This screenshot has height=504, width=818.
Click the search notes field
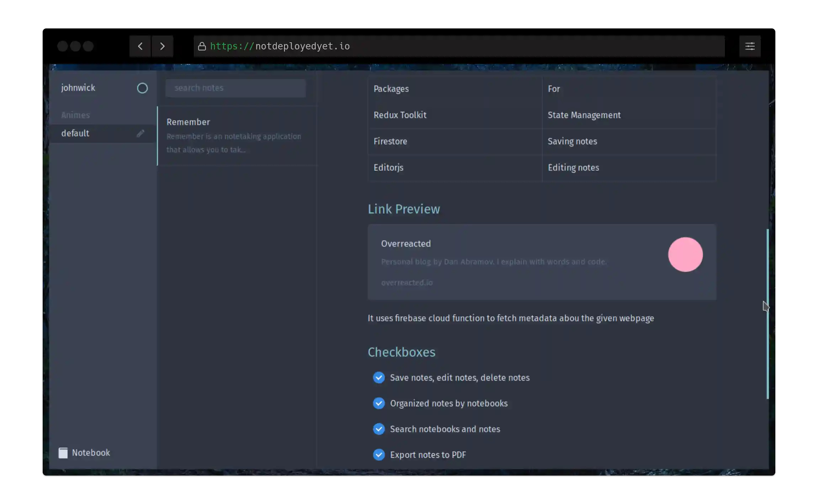tap(235, 88)
